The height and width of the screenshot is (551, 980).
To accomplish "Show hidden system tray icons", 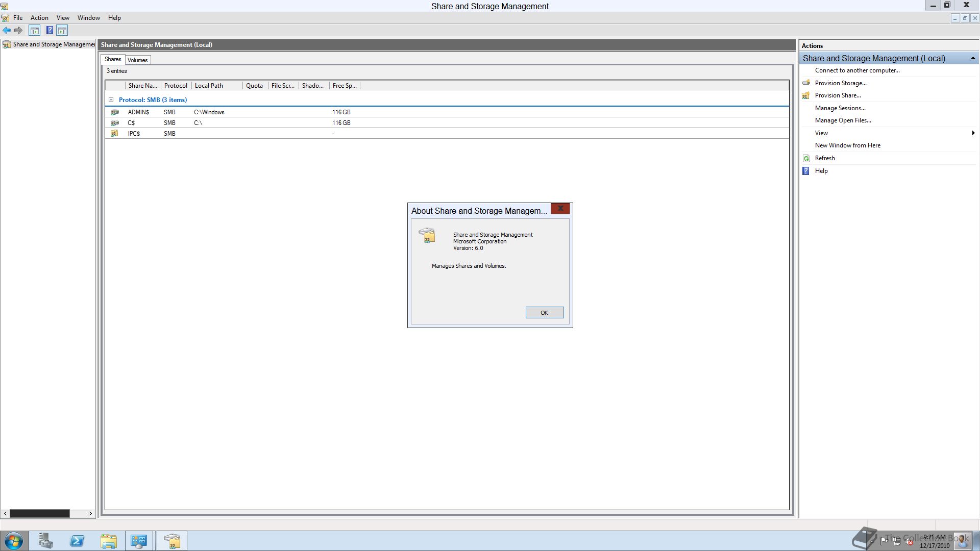I will click(x=872, y=541).
